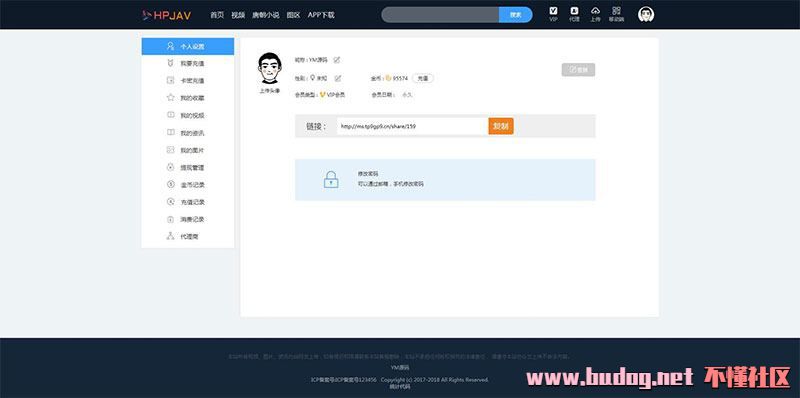This screenshot has height=398, width=800.
Task: Edit nickname via pencil icon
Action: pos(337,60)
